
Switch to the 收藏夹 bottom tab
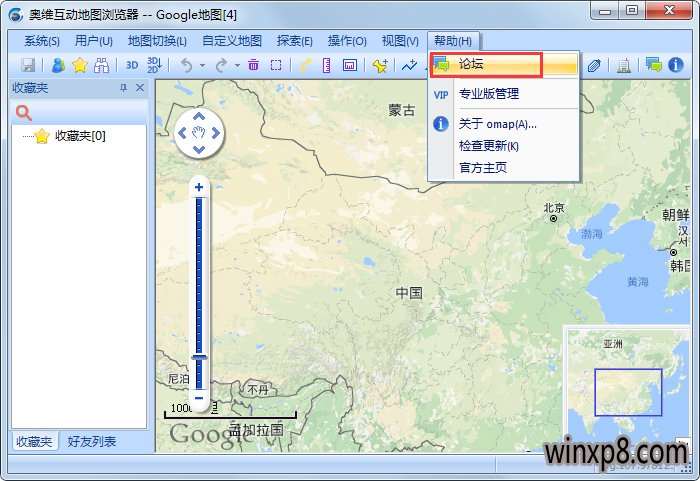point(34,442)
